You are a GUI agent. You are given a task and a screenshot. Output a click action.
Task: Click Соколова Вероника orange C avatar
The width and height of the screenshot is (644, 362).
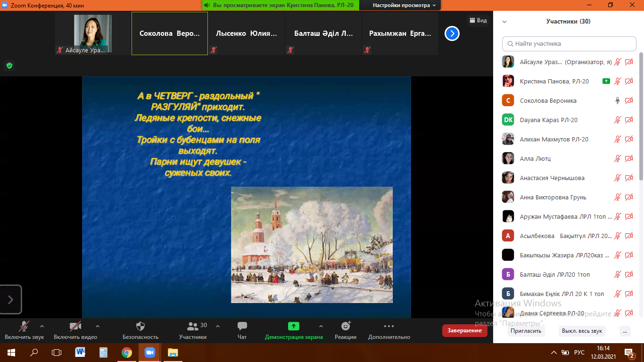508,100
